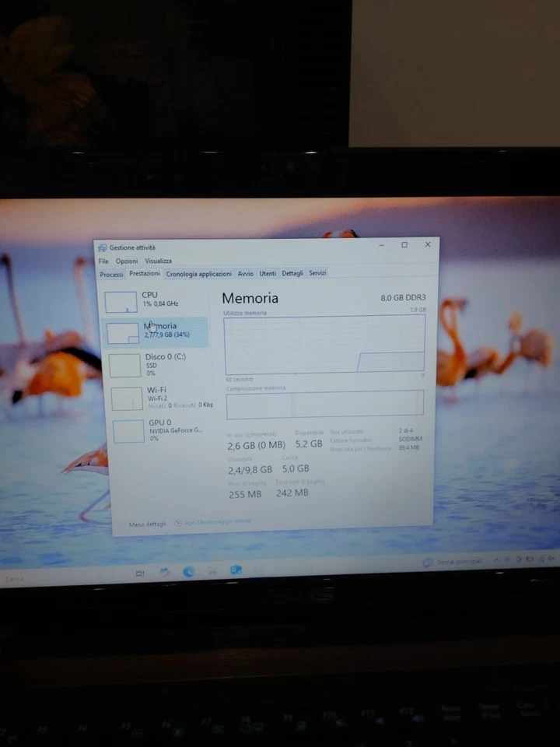This screenshot has width=560, height=747.
Task: Open the Copilot taskbar icon
Action: pyautogui.click(x=165, y=573)
